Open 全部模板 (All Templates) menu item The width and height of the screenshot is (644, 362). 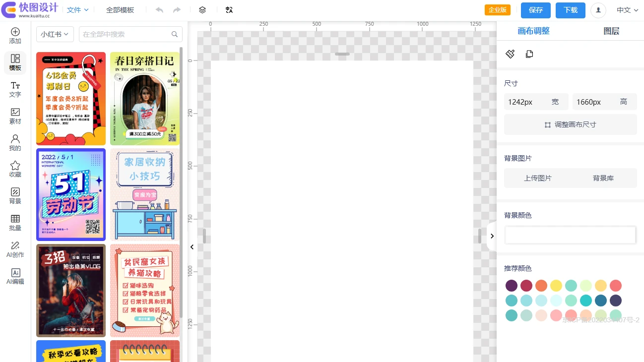120,10
